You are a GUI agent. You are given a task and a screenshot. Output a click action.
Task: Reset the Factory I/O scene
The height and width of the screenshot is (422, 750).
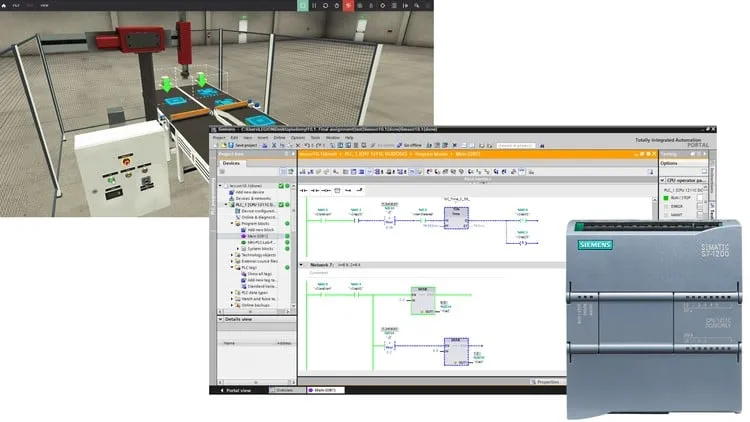pos(326,5)
